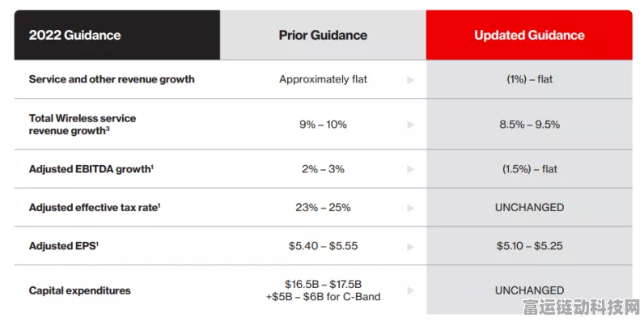Select the red Updated Guidance header
This screenshot has width=644, height=322.
[529, 35]
